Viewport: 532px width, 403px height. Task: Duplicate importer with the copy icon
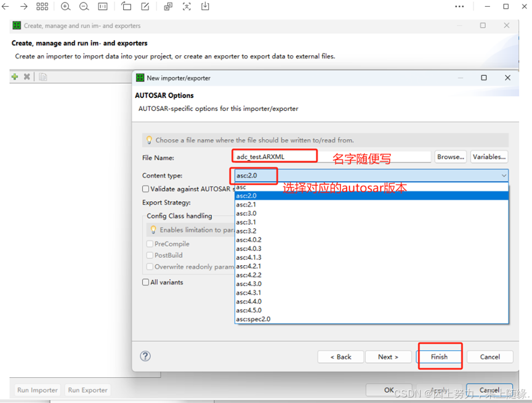point(42,77)
